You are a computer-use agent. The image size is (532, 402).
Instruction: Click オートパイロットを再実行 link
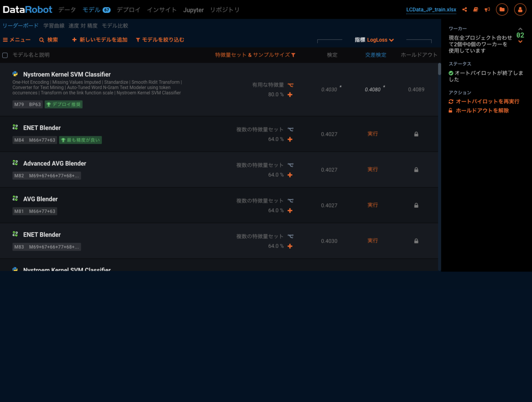click(484, 102)
